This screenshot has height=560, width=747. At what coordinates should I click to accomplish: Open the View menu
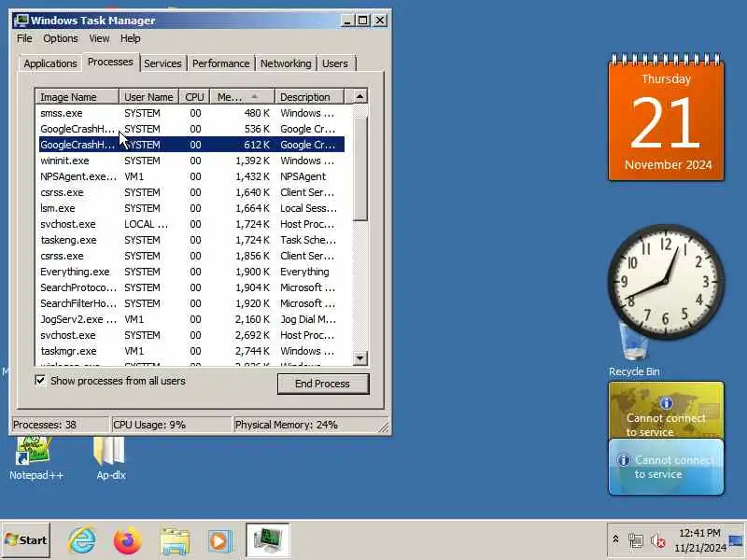coord(99,38)
